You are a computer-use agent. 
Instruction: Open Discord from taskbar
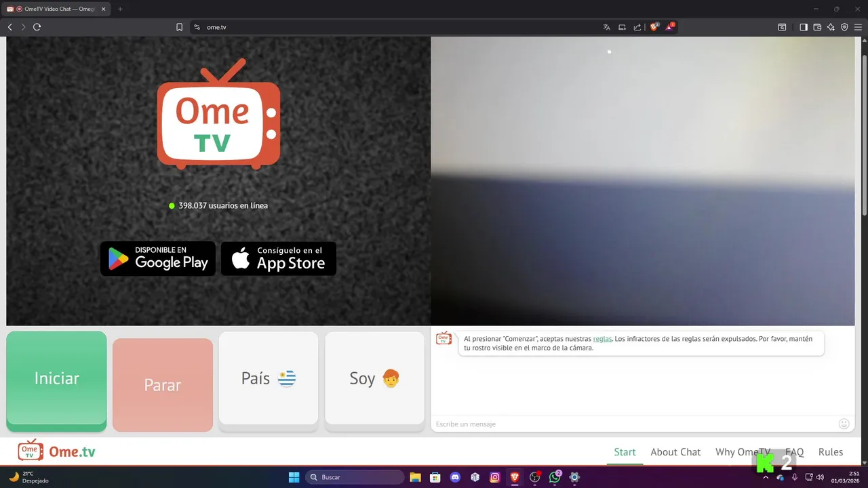click(455, 477)
